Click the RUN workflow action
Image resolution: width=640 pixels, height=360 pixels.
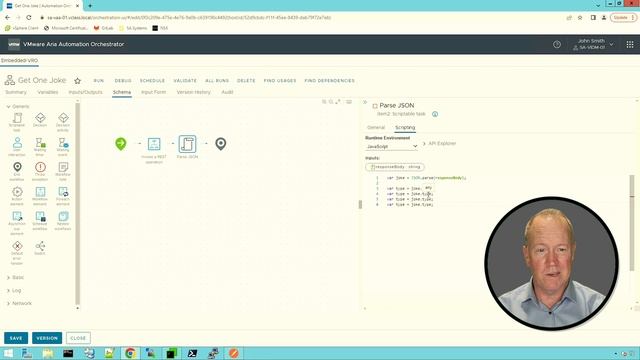(99, 81)
